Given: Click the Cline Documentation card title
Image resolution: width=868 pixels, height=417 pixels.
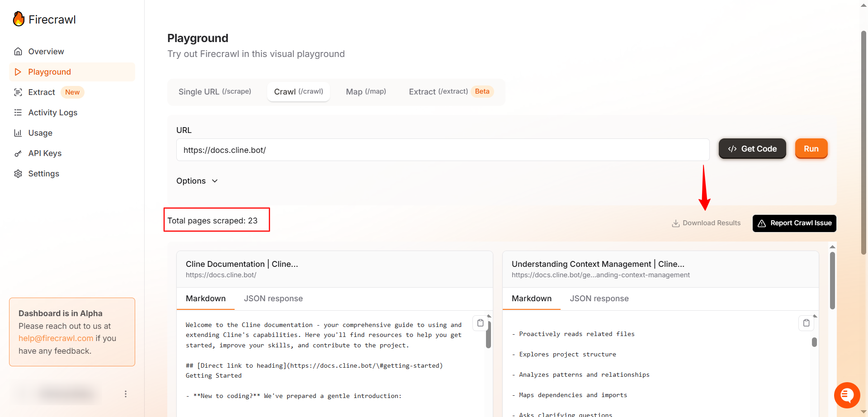Looking at the screenshot, I should pos(242,264).
